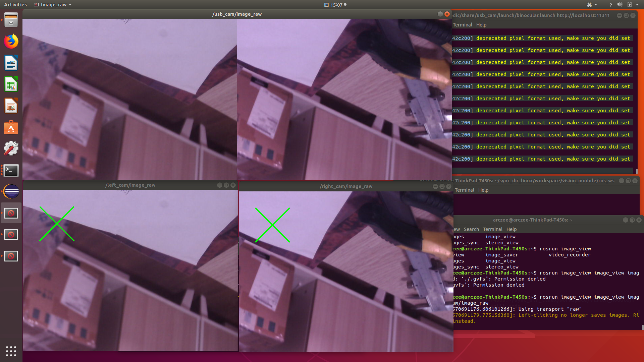The height and width of the screenshot is (362, 644).
Task: Show Applications grid
Action: (11, 351)
